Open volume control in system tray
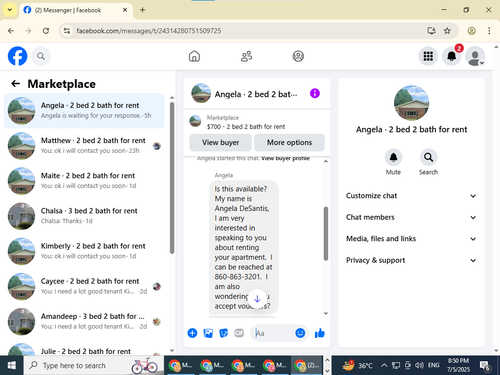The width and height of the screenshot is (500, 375). point(419,365)
